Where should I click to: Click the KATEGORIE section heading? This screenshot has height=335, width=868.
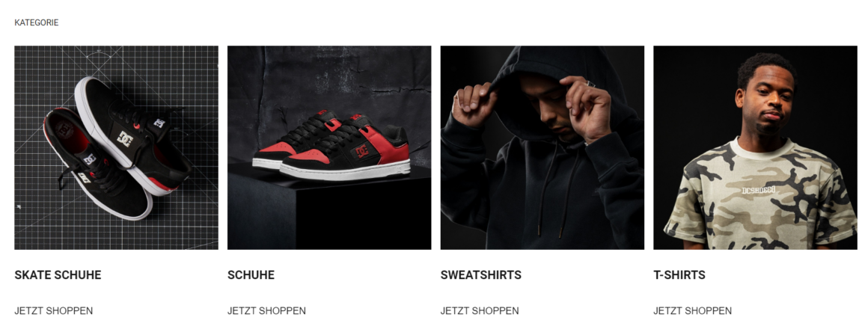tap(37, 22)
